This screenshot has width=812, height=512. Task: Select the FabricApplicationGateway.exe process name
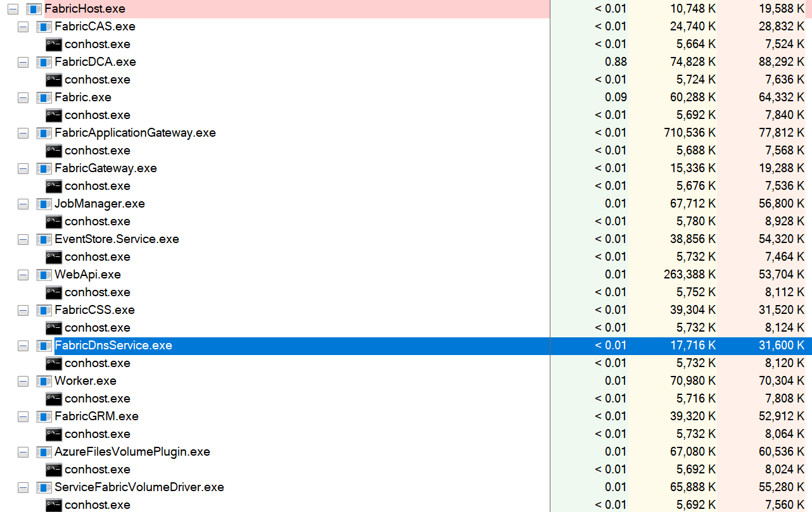click(135, 133)
